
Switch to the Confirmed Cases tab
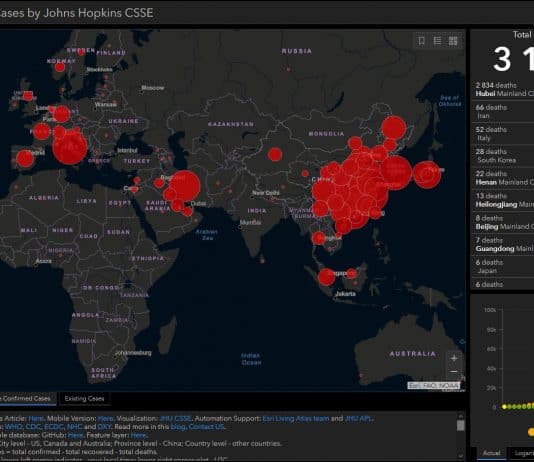coord(27,399)
